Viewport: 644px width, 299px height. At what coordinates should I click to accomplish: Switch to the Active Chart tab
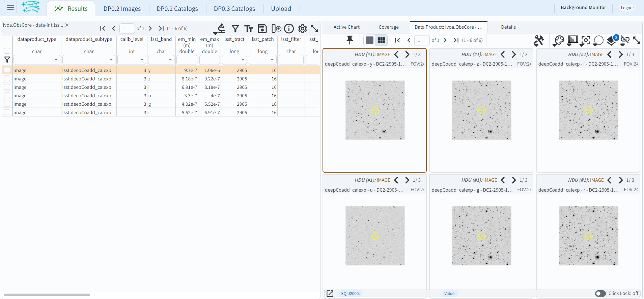(x=346, y=27)
